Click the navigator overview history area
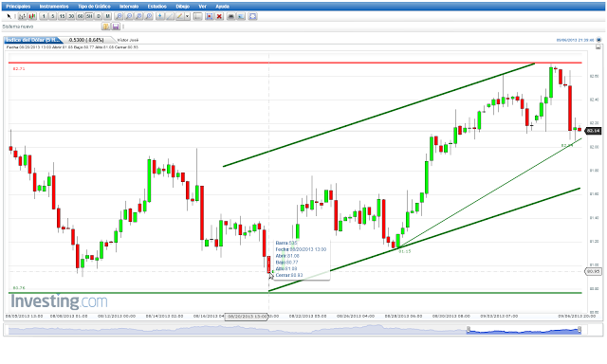This screenshot has width=607, height=364. coord(236,330)
